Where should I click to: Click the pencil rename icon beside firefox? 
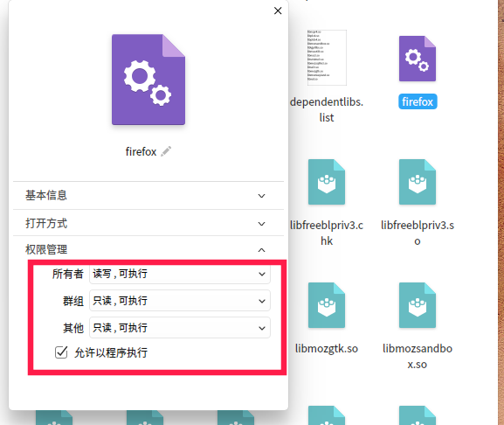[x=166, y=151]
